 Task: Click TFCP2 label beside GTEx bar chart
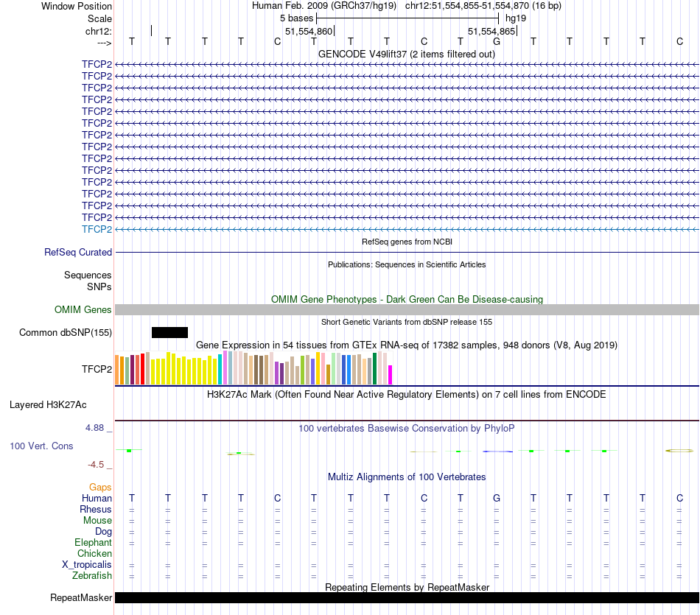(x=97, y=369)
